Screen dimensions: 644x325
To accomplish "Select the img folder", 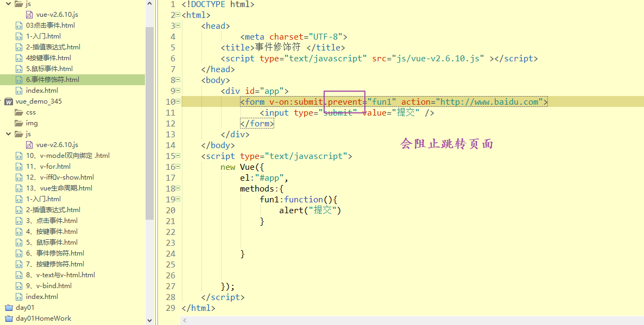I will tap(31, 123).
